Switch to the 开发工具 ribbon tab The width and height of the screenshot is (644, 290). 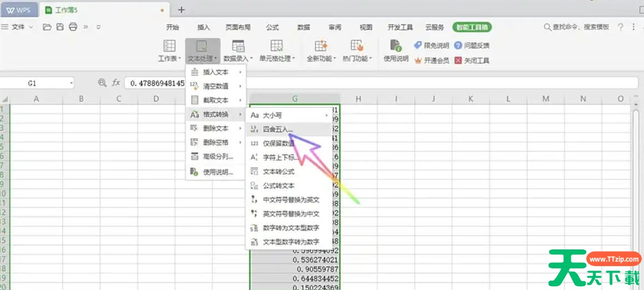[x=400, y=27]
